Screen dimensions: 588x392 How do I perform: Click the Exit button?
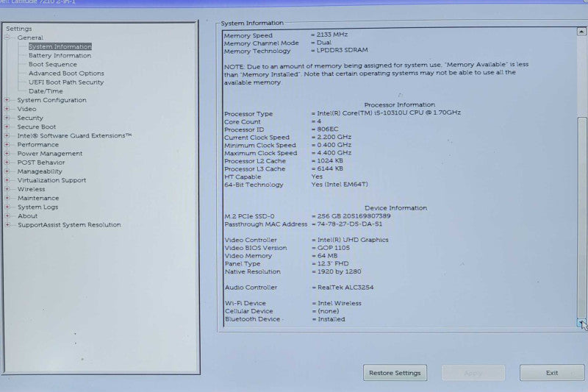pos(552,373)
